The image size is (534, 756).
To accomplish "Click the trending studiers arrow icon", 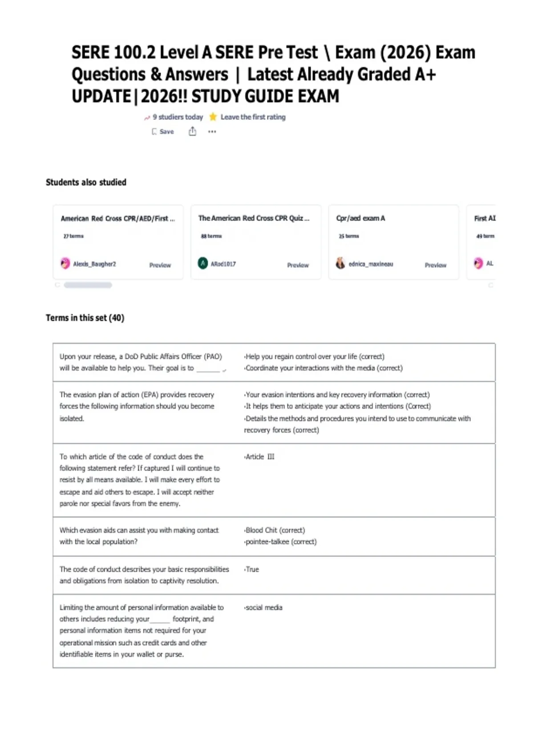I will (x=147, y=118).
